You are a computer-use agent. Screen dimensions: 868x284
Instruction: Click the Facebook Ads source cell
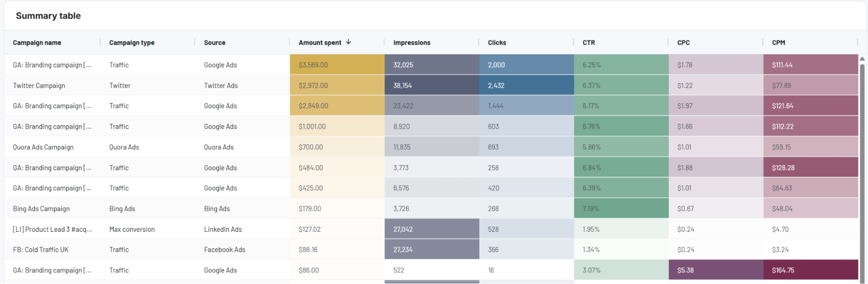click(243, 250)
